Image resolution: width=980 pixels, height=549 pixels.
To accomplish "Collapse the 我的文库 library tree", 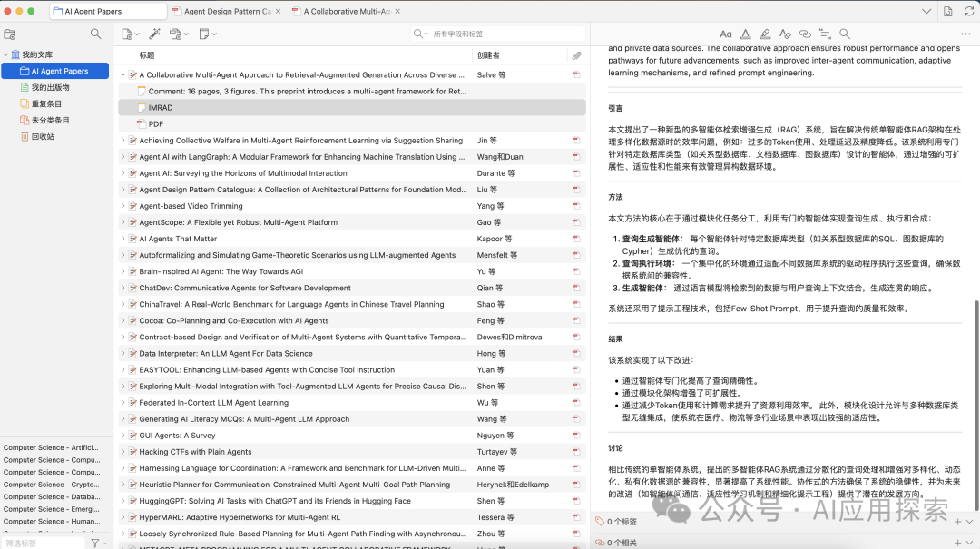I will (6, 54).
